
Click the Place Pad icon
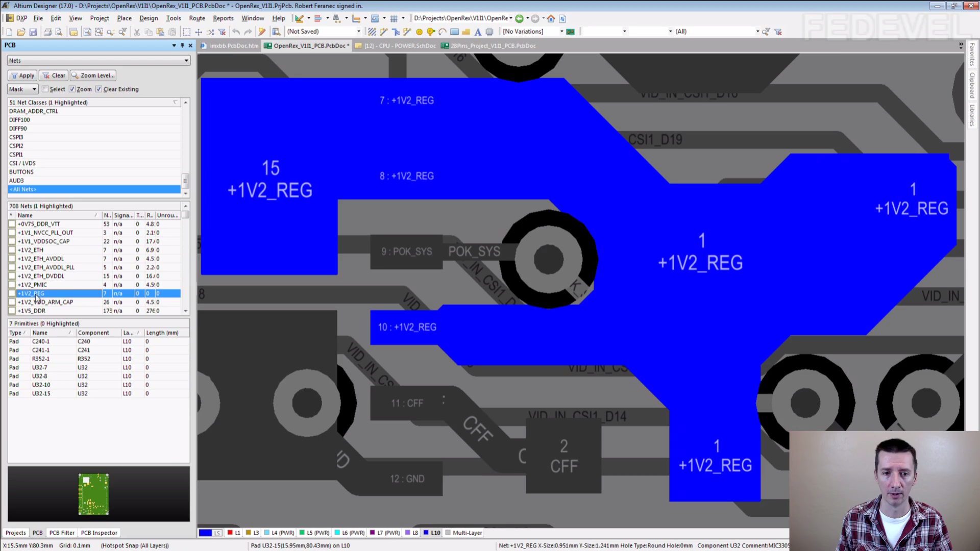click(x=419, y=32)
